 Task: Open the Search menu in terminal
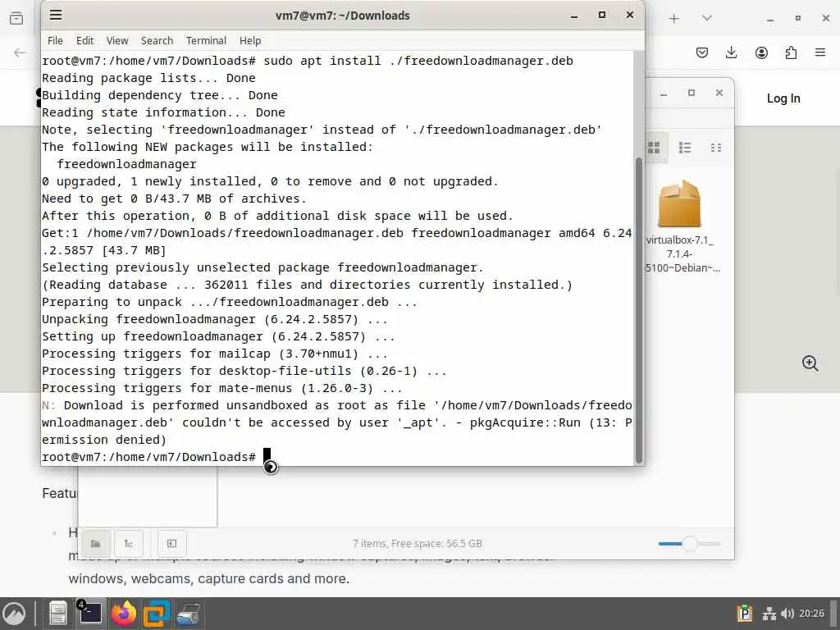(x=157, y=41)
